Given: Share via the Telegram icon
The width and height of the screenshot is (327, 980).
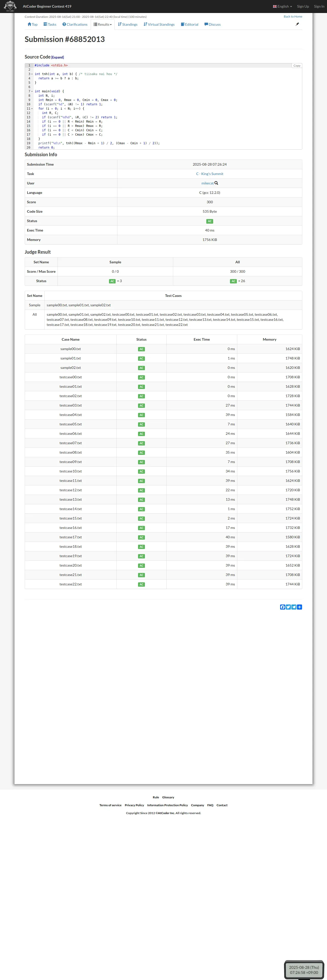Looking at the screenshot, I should 294,607.
